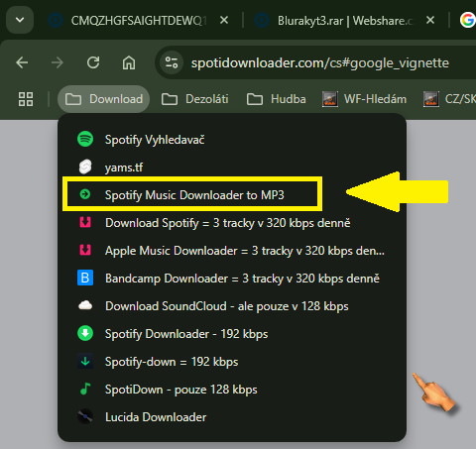Click the Apple Music Downloader pink favicon
476x449 pixels.
tap(85, 250)
